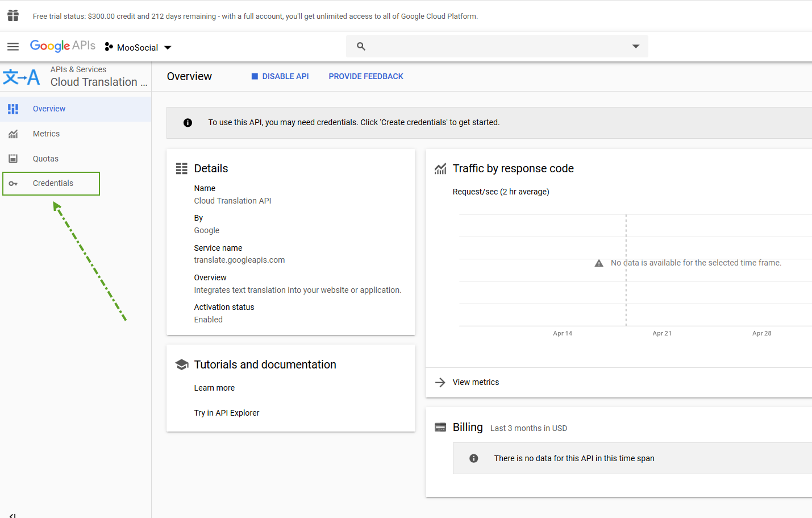This screenshot has height=518, width=812.
Task: Click the blue stop square icon
Action: (x=255, y=76)
